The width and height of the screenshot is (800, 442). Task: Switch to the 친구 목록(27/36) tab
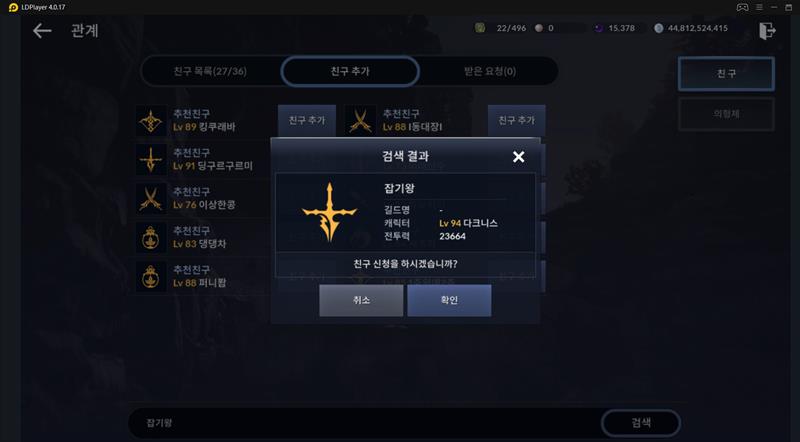(x=210, y=71)
